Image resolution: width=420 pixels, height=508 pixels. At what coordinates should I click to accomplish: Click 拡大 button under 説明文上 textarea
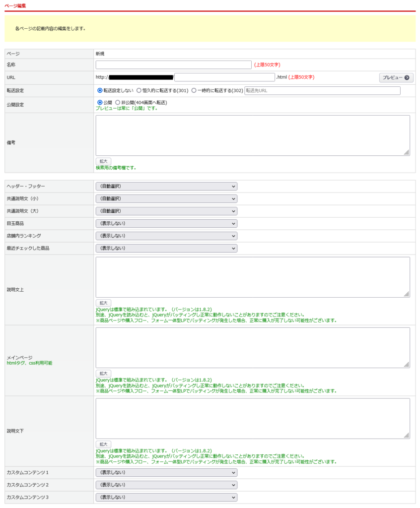[x=103, y=303]
